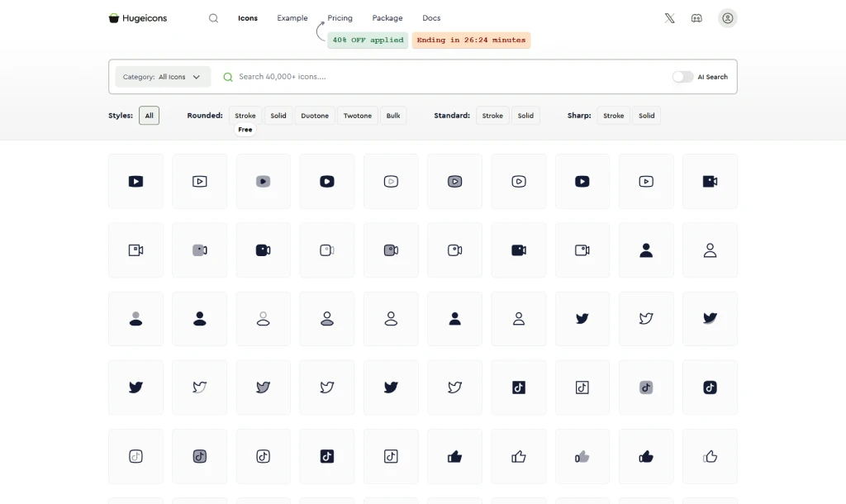Image resolution: width=846 pixels, height=504 pixels.
Task: Enable the AI Search toggle
Action: point(682,77)
